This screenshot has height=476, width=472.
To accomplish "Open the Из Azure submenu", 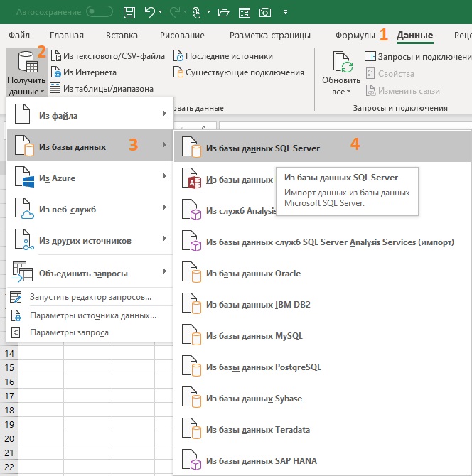I will [x=90, y=176].
